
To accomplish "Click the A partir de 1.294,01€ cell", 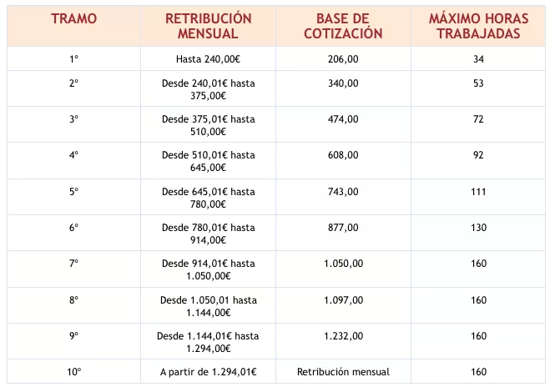I will (x=208, y=371).
